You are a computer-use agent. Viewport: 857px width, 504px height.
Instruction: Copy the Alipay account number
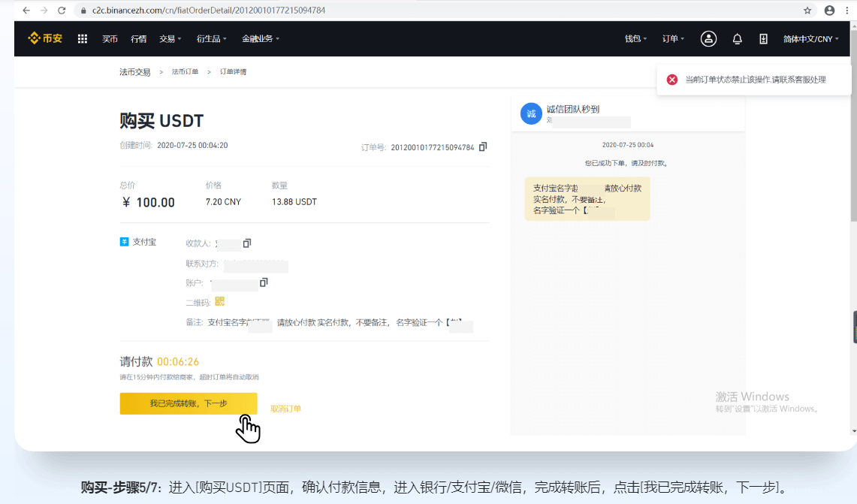264,282
